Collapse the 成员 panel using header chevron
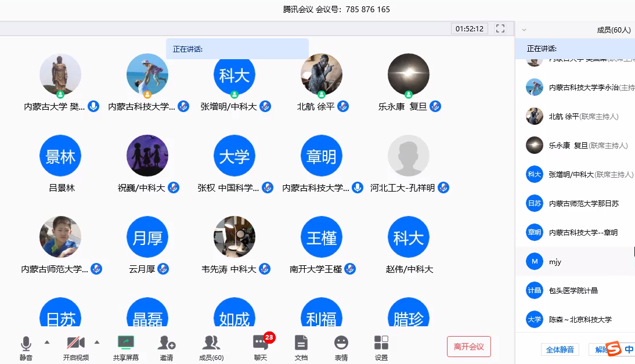 point(524,30)
